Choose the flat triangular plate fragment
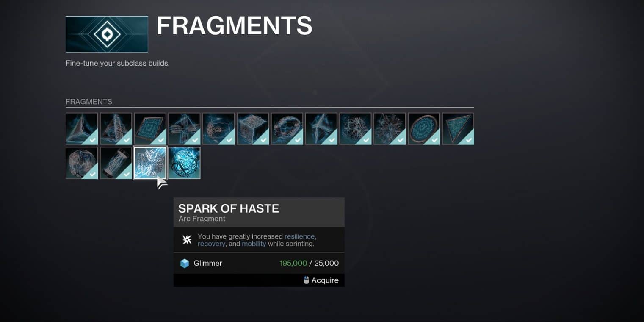 [x=458, y=128]
